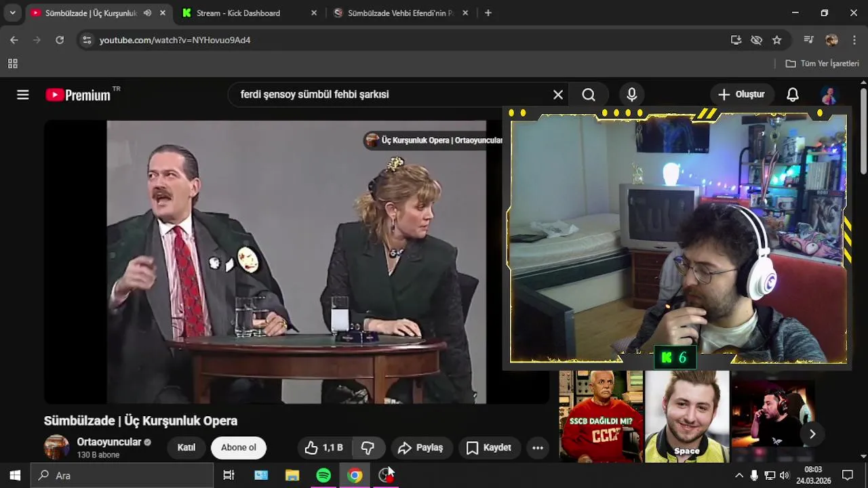
Task: Open Chrome taskbar icon
Action: point(355,475)
